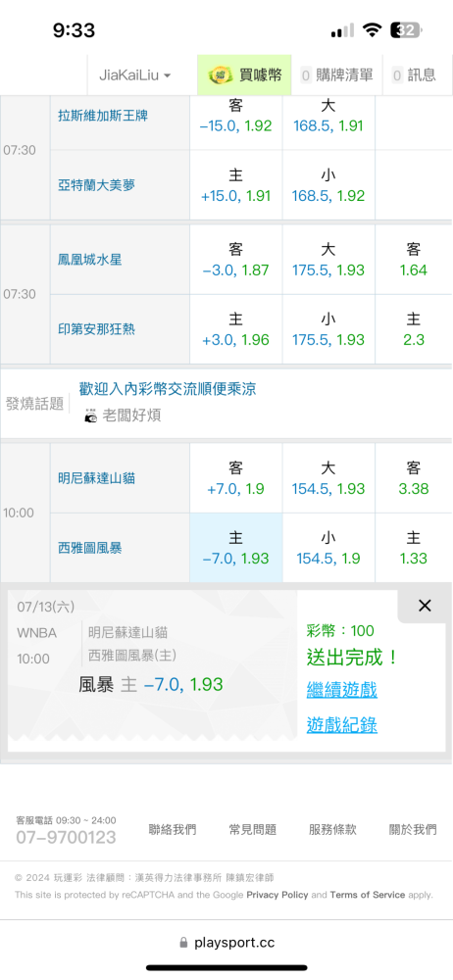Select over 154.5 at 1.93 odds

pos(327,479)
